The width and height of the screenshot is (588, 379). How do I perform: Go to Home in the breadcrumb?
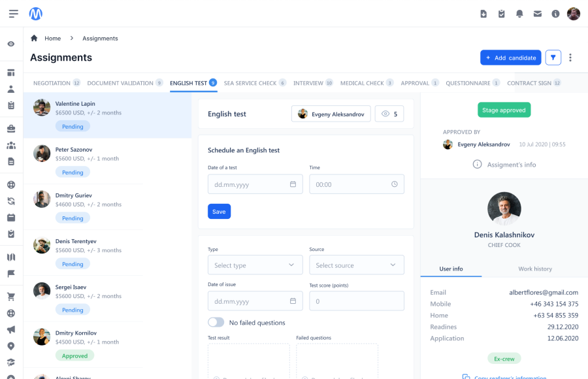(x=52, y=39)
